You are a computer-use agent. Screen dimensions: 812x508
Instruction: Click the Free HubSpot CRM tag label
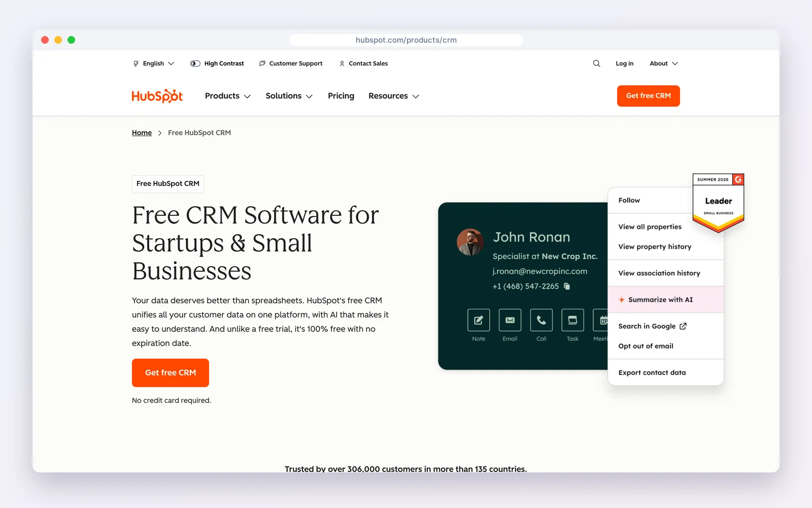[168, 184]
